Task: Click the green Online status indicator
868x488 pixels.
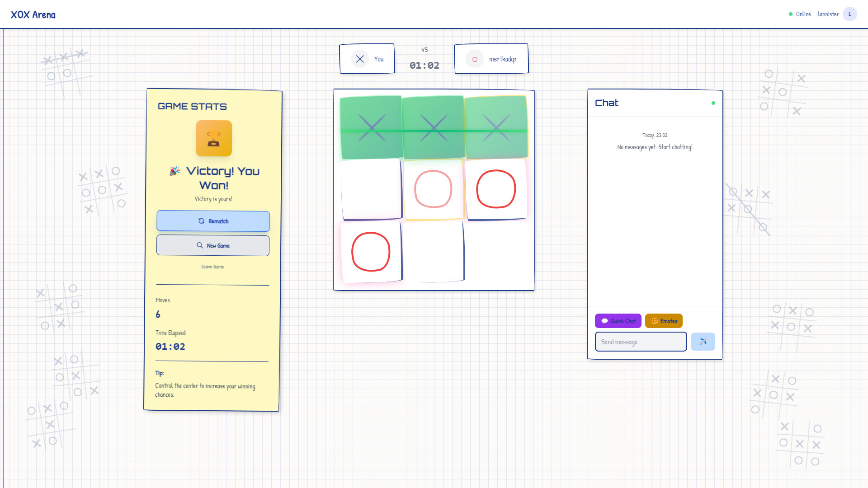Action: [790, 14]
